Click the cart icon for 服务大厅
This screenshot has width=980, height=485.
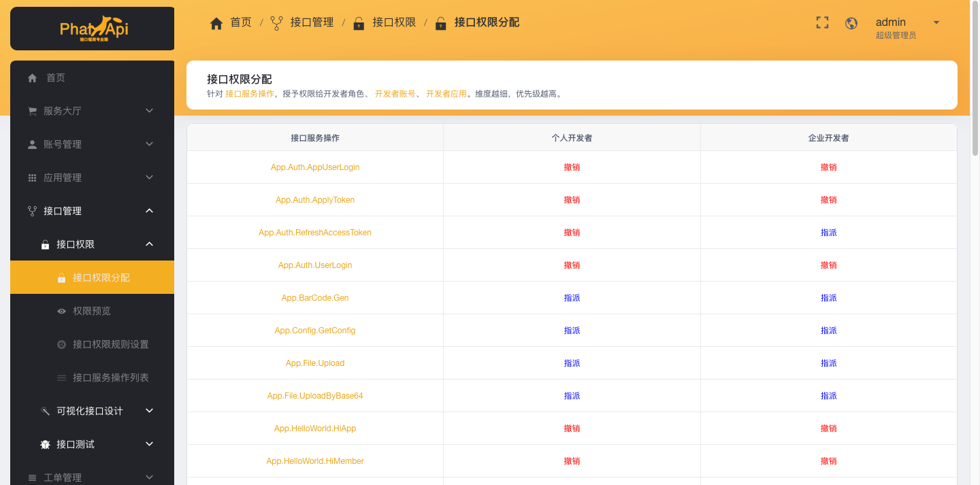coord(32,112)
